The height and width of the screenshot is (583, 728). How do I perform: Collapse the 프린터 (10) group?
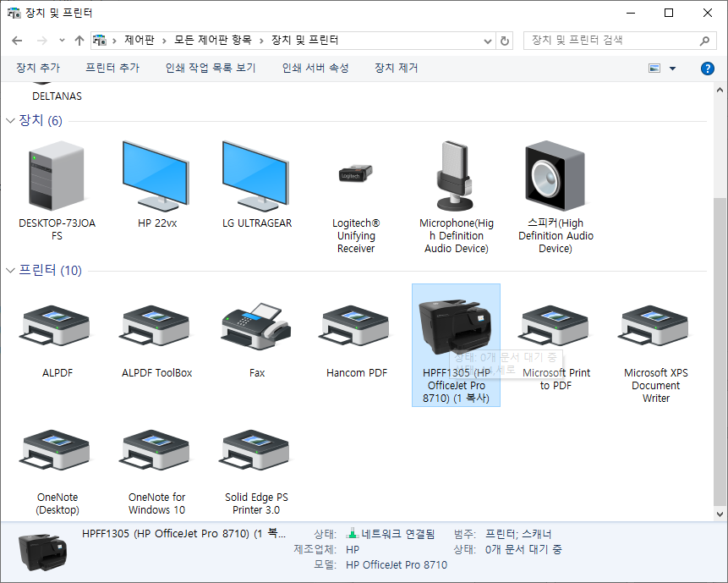pos(10,271)
